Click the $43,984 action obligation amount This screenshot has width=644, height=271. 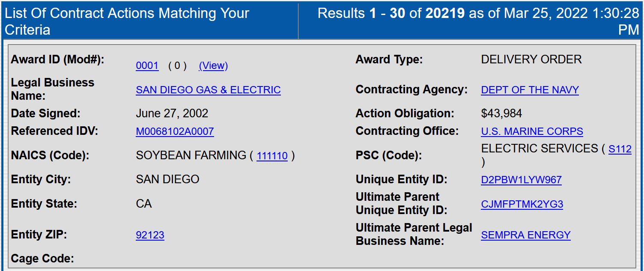pos(501,113)
